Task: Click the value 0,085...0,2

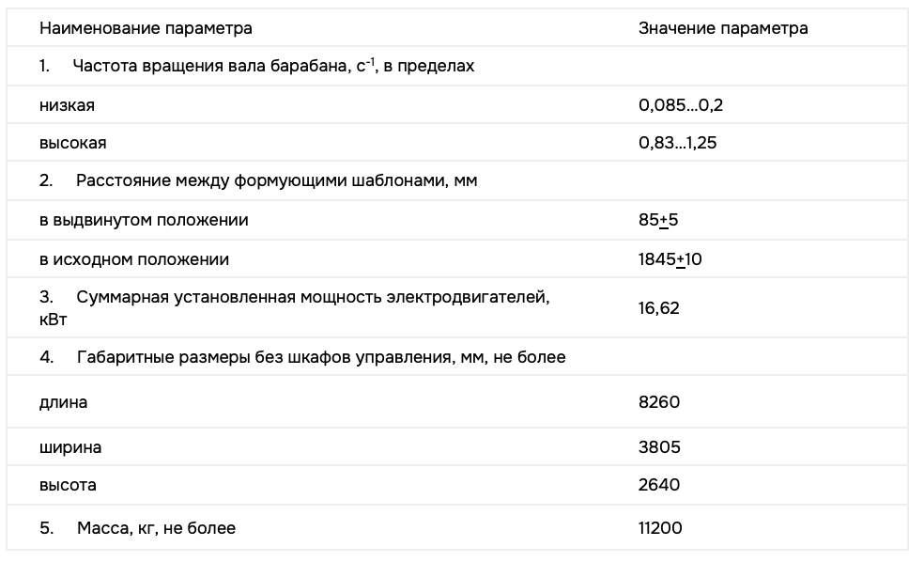Action: [x=681, y=105]
